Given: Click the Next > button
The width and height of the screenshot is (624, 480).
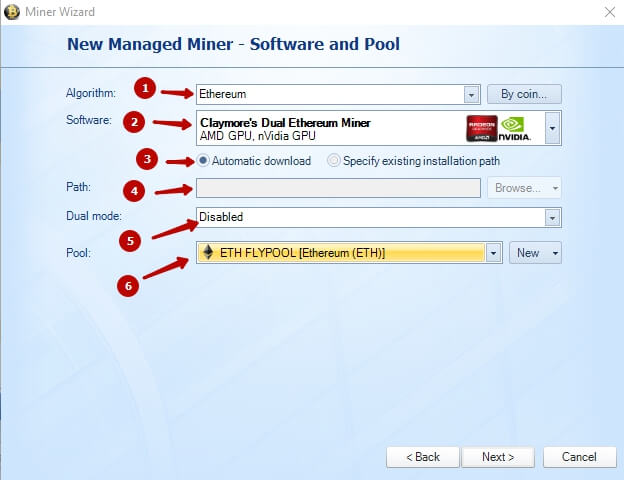Looking at the screenshot, I should tap(498, 457).
